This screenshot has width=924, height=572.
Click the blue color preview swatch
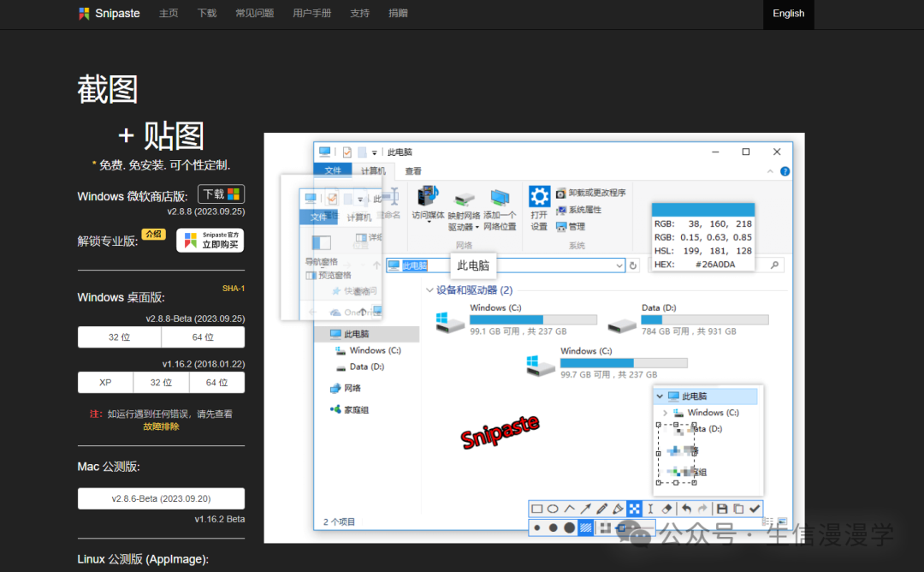tap(703, 210)
